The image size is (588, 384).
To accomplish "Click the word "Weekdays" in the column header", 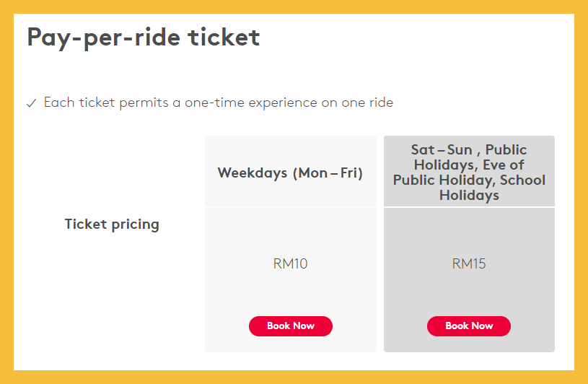I will pyautogui.click(x=253, y=173).
